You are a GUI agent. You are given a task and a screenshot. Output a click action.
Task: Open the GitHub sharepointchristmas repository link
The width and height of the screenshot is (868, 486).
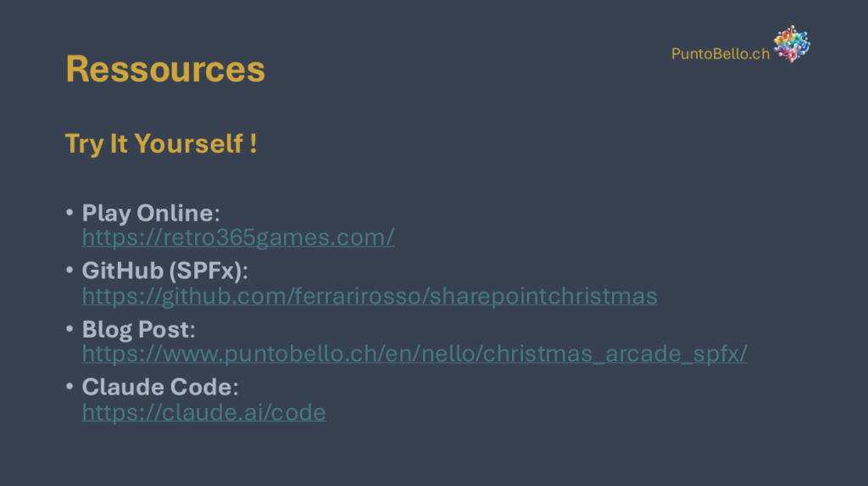(369, 296)
